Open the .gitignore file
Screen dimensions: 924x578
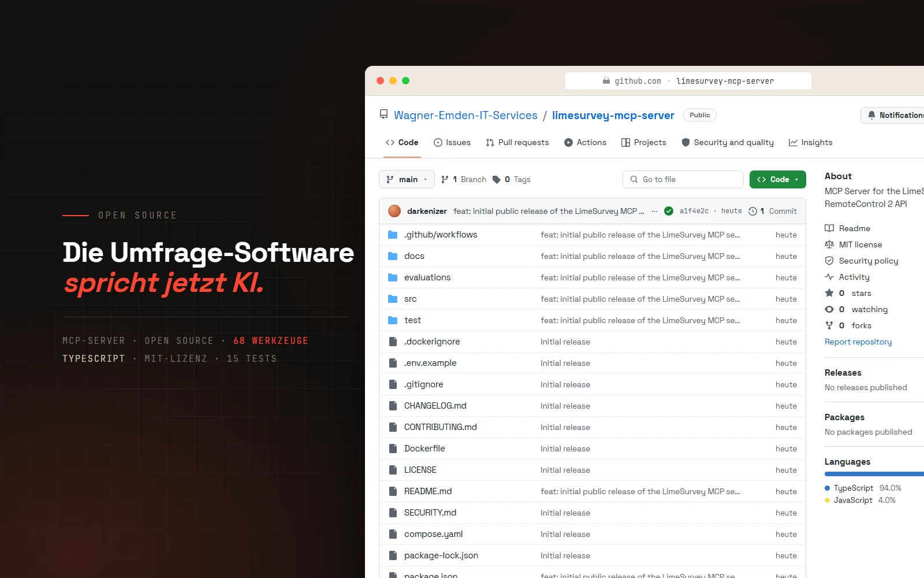(424, 384)
